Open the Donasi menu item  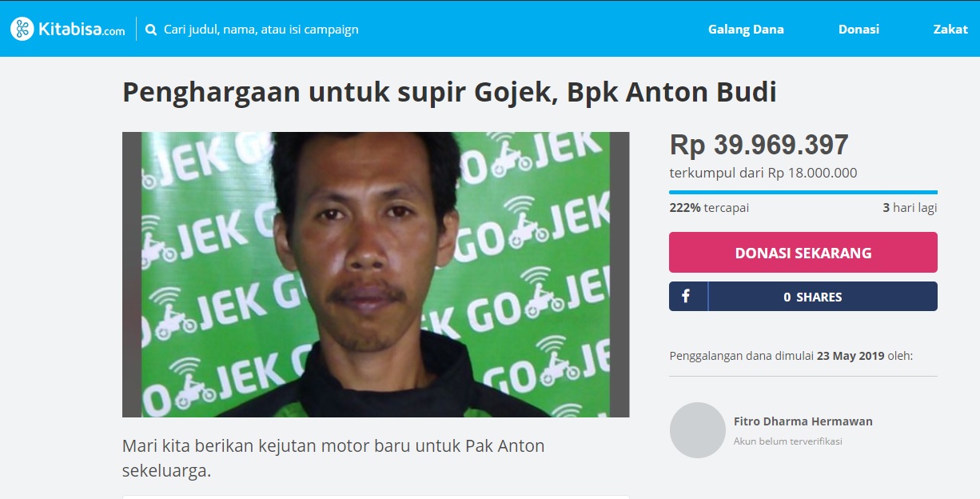(858, 30)
